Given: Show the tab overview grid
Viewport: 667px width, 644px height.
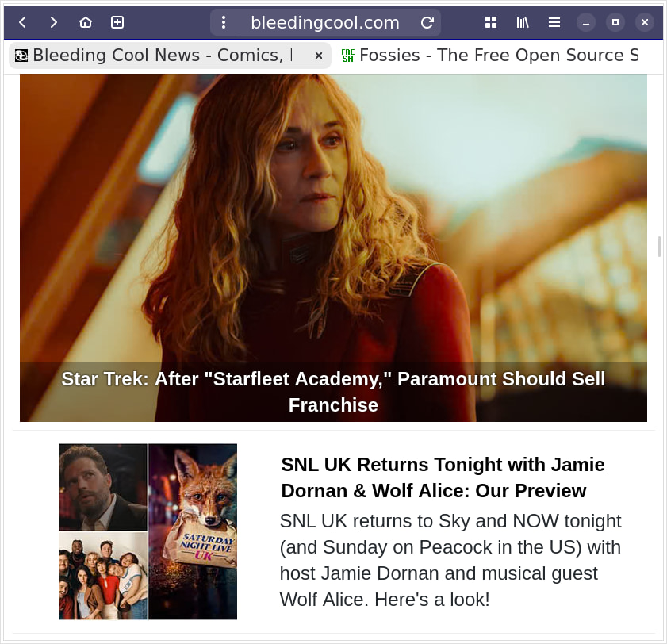Looking at the screenshot, I should (491, 22).
